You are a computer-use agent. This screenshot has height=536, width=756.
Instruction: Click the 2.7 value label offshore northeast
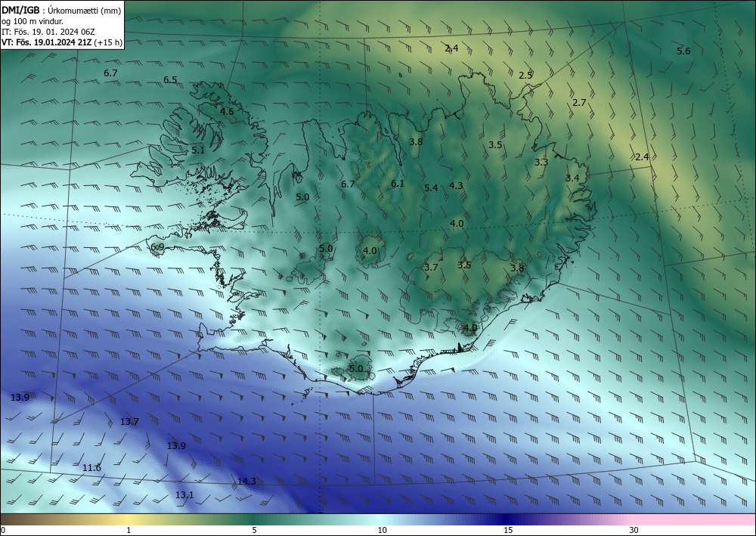(x=579, y=103)
